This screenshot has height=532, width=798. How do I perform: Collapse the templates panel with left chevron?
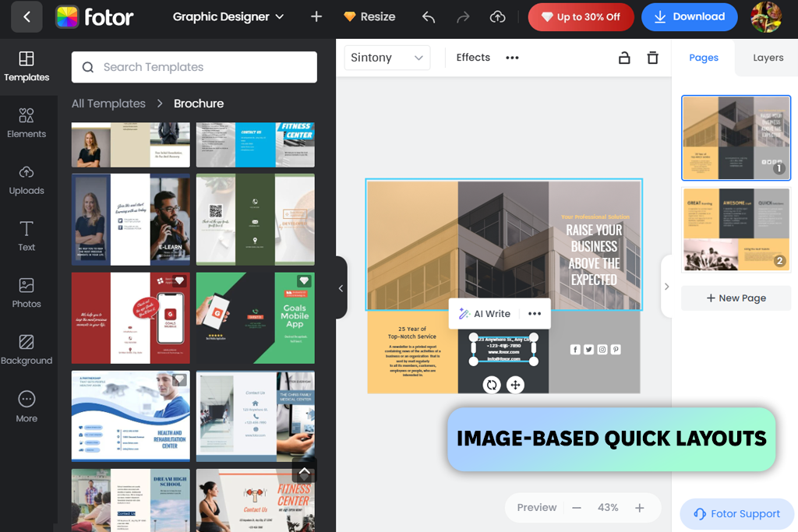(341, 288)
